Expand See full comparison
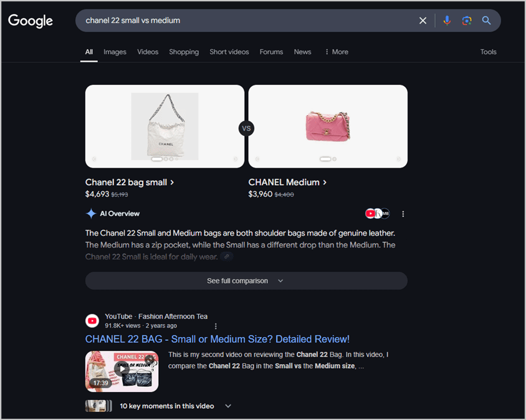This screenshot has width=526, height=420. click(x=246, y=281)
